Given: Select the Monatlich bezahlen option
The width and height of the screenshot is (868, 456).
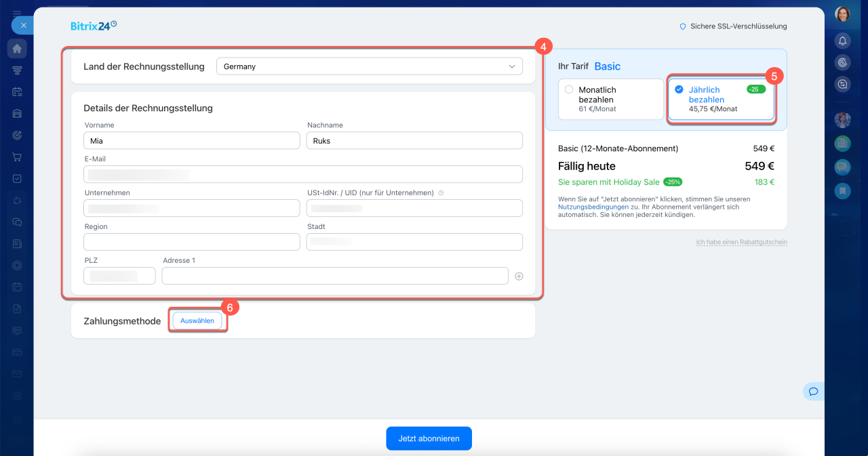Looking at the screenshot, I should (x=610, y=99).
